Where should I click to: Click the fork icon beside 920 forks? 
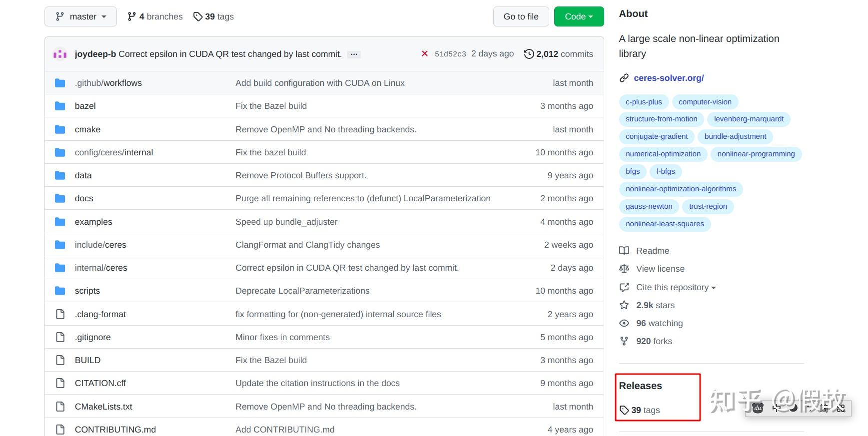(x=624, y=341)
